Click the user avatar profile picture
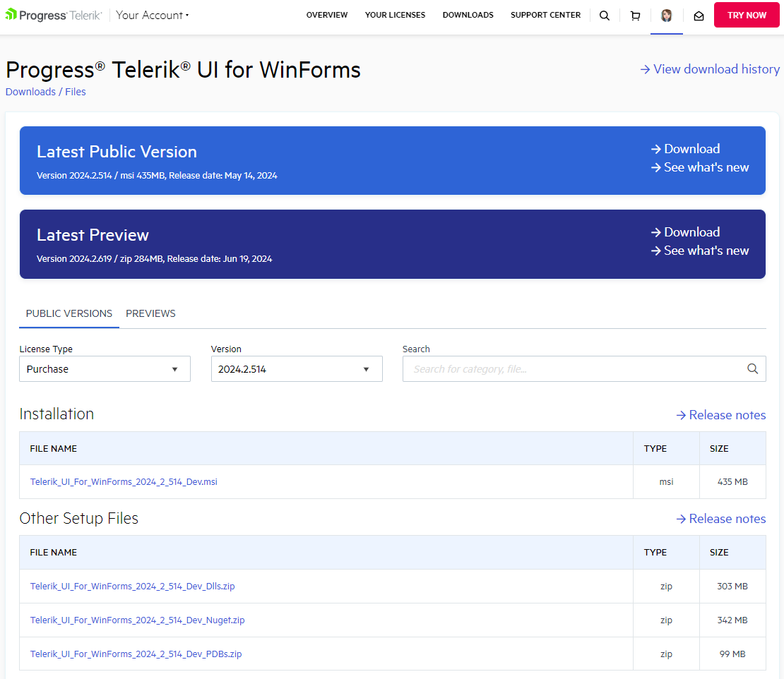Image resolution: width=784 pixels, height=679 pixels. (666, 16)
